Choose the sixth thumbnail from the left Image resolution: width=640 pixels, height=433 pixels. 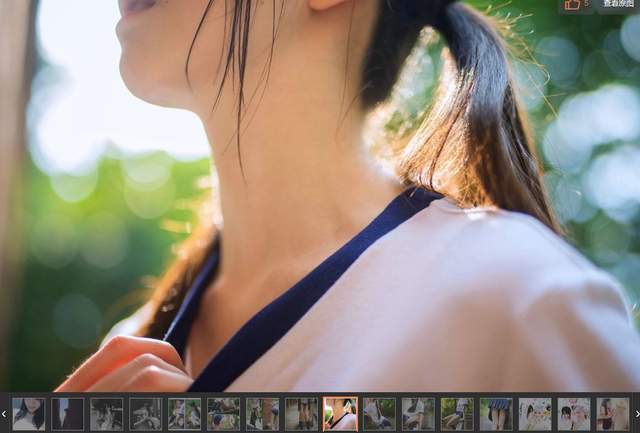pos(224,413)
